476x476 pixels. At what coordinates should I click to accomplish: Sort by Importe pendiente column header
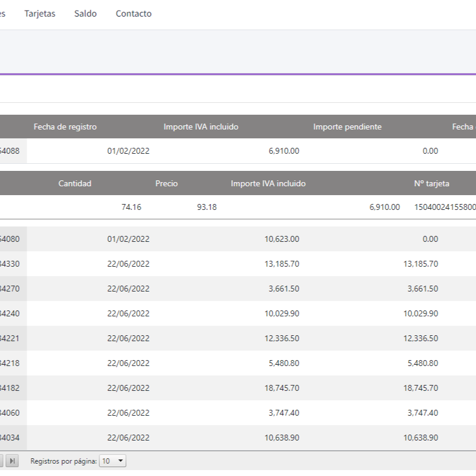[x=347, y=127]
